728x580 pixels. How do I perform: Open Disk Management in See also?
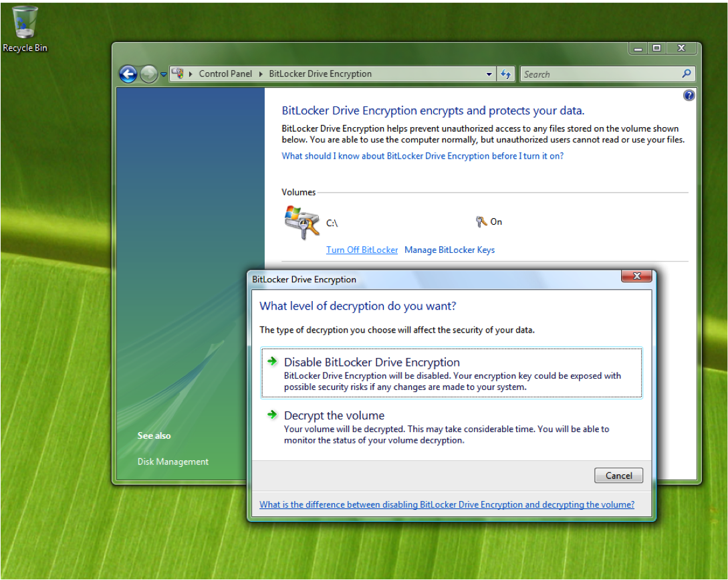(172, 462)
